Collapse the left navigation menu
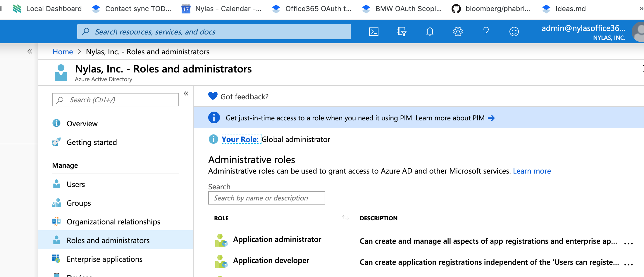Screen dimensions: 644x277 coord(30,51)
